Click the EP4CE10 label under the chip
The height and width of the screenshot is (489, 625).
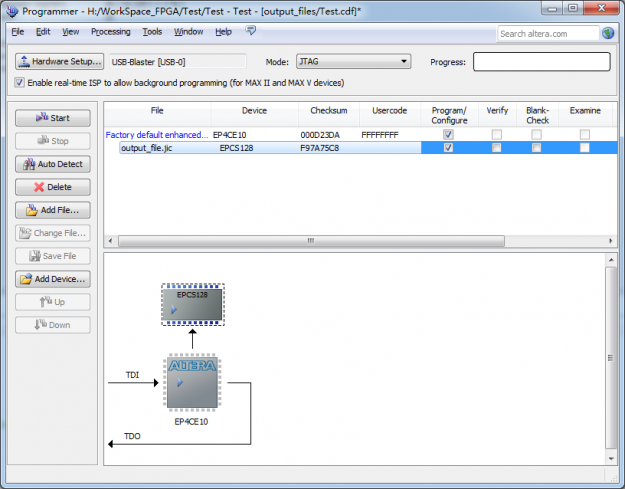[x=191, y=422]
